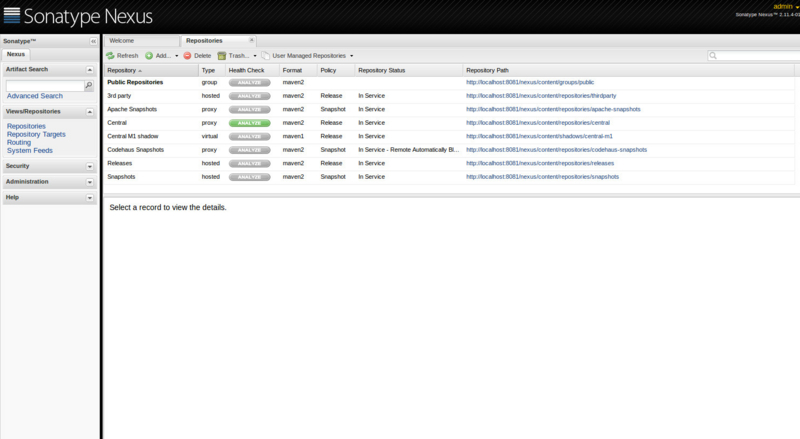Expand the Help panel
Viewport: 800px width, 439px height.
tap(90, 198)
